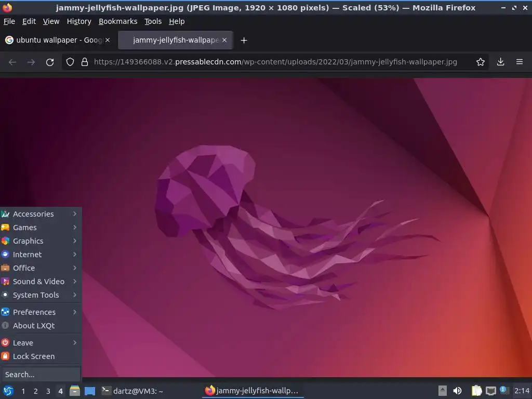This screenshot has width=532, height=399.
Task: Click the LXQt start menu button
Action: [x=8, y=391]
